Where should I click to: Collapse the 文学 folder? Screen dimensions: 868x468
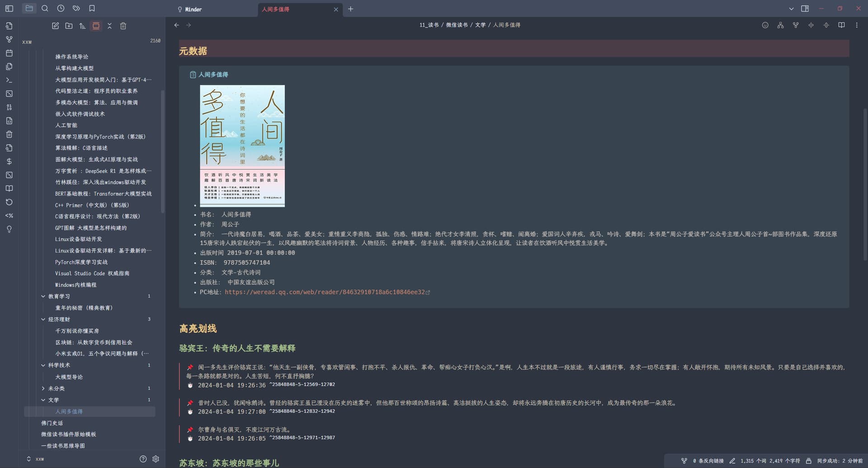tap(43, 400)
